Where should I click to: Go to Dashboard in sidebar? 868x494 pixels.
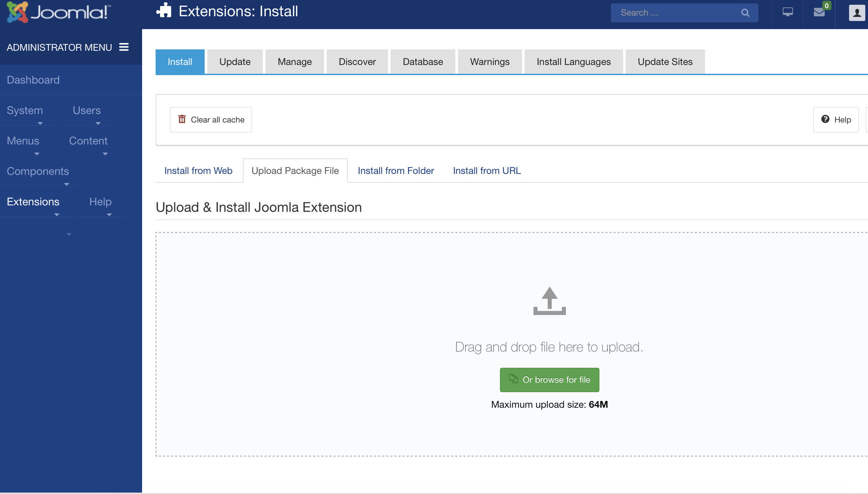point(33,80)
